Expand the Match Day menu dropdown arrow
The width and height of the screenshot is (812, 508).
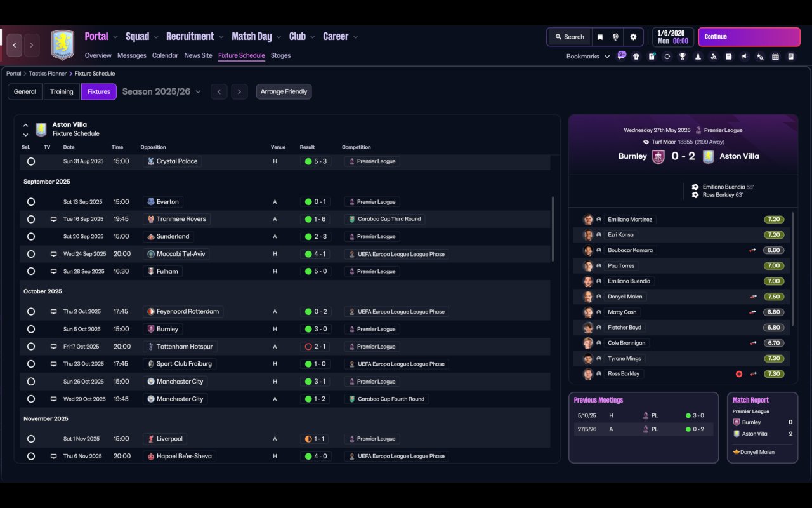click(x=278, y=37)
